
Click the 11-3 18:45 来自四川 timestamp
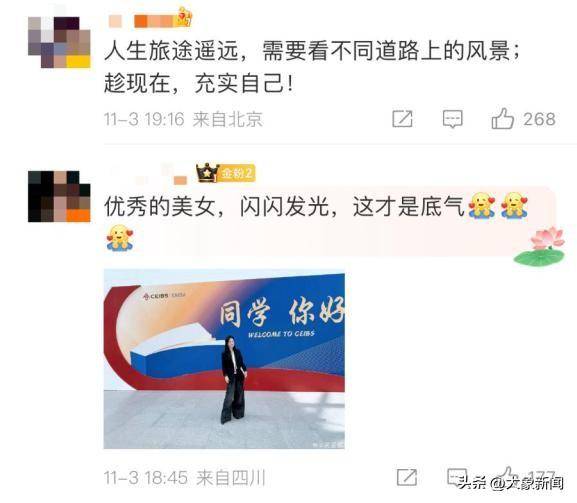click(185, 478)
